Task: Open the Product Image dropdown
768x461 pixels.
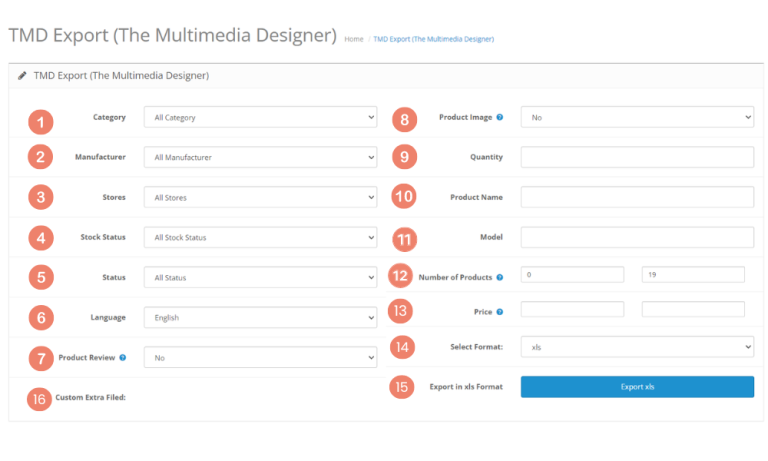Action: pyautogui.click(x=637, y=117)
